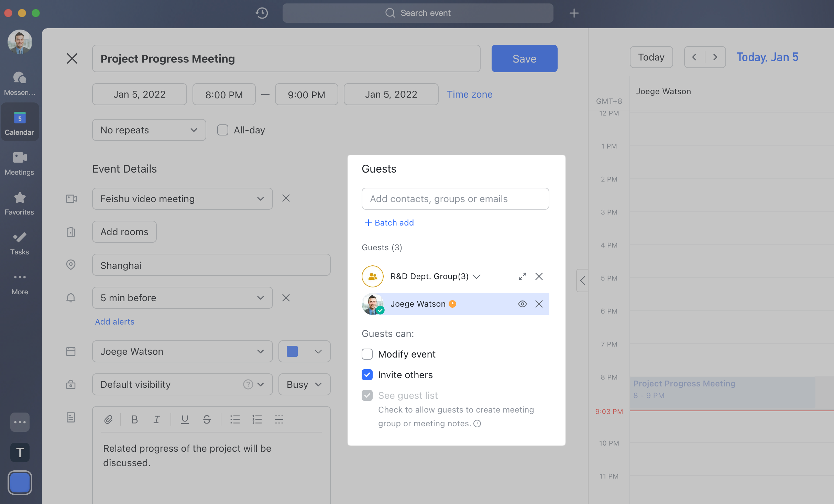834x504 pixels.
Task: Open the Busy status dropdown
Action: [x=304, y=384]
